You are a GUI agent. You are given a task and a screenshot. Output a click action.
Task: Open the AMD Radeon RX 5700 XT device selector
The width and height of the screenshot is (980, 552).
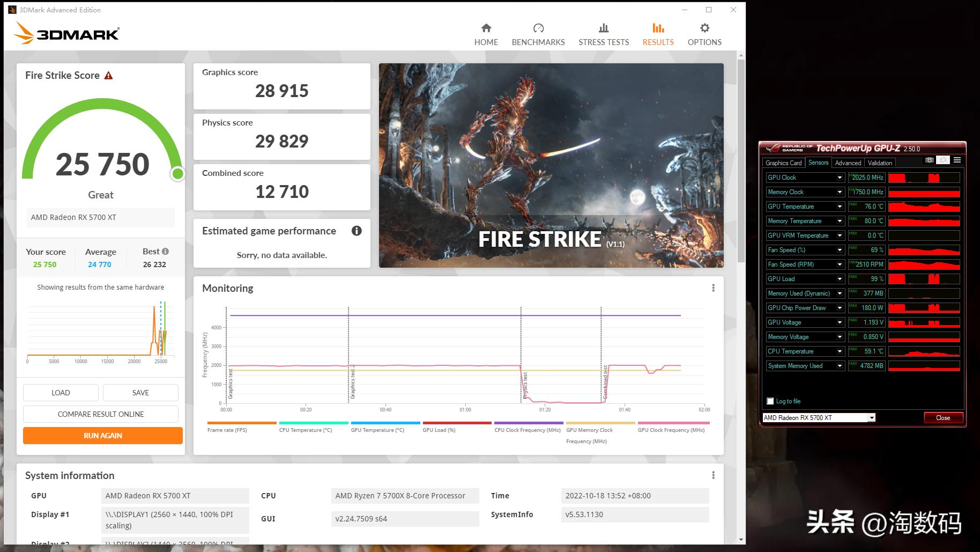point(818,418)
